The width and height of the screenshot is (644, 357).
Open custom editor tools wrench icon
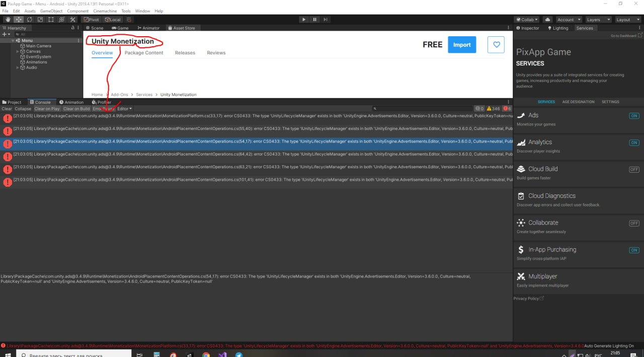(x=72, y=20)
